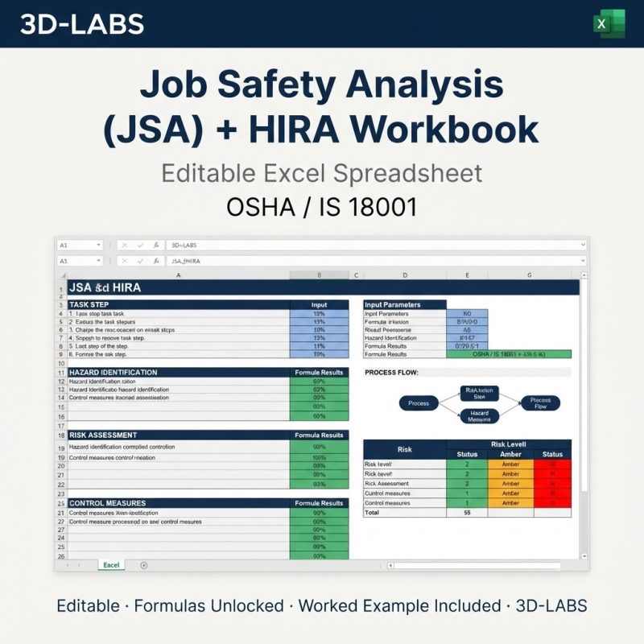Viewport: 644px width, 644px height.
Task: Open the A3 name box dropdown arrow
Action: pos(98,261)
